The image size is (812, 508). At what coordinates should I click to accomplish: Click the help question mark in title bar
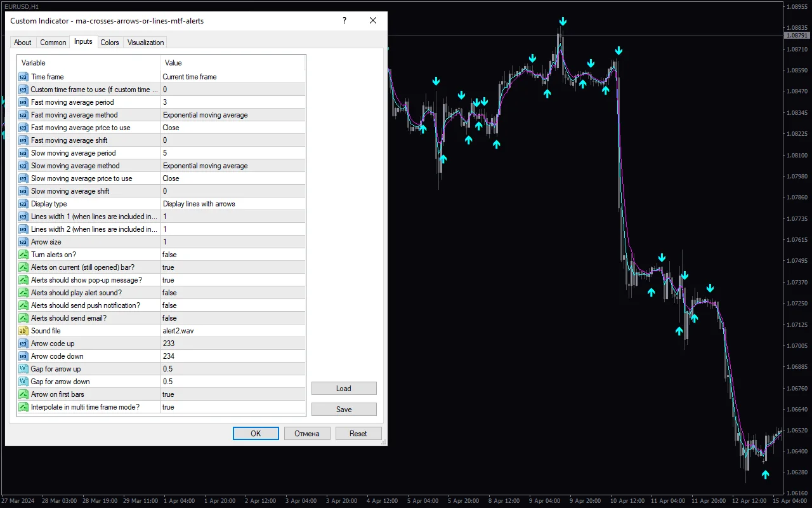(344, 20)
